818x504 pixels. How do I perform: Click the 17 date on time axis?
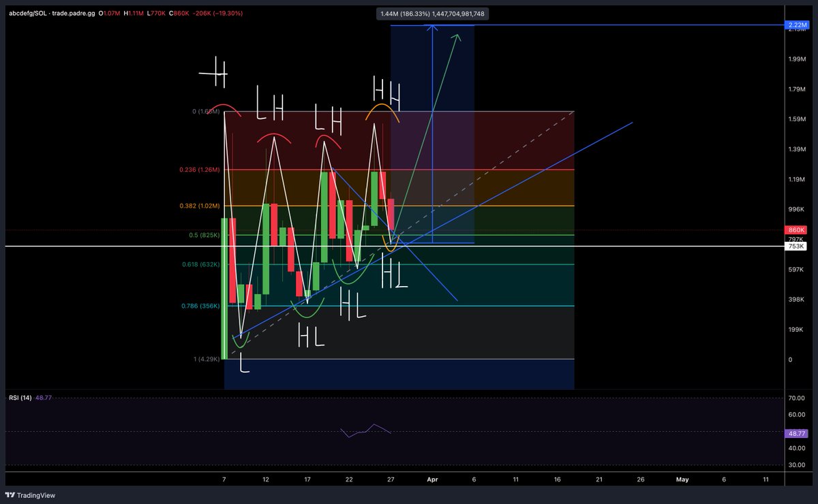pyautogui.click(x=307, y=479)
